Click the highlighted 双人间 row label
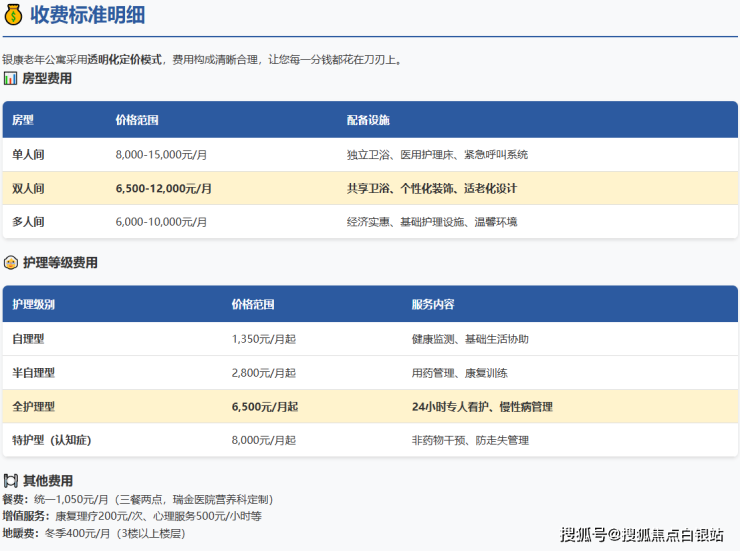 point(28,188)
